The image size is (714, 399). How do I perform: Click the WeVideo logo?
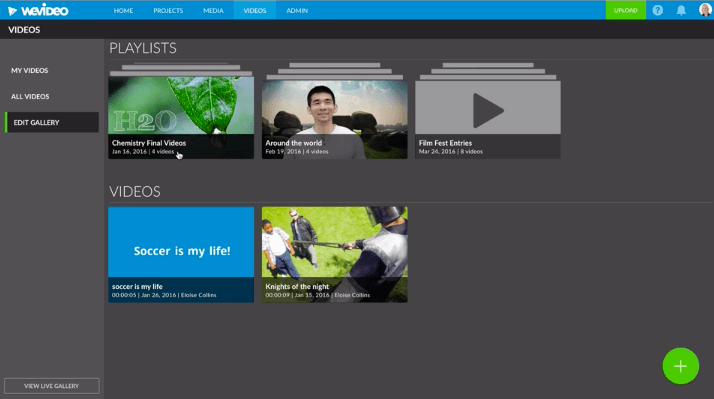(38, 10)
